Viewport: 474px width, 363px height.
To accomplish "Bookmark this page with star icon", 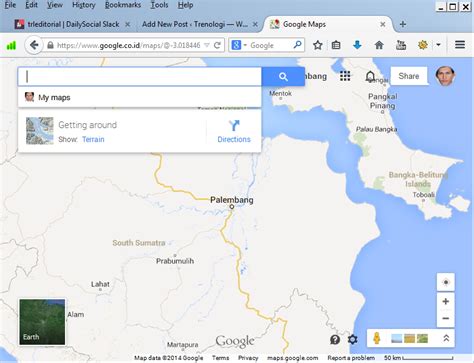I will 318,45.
